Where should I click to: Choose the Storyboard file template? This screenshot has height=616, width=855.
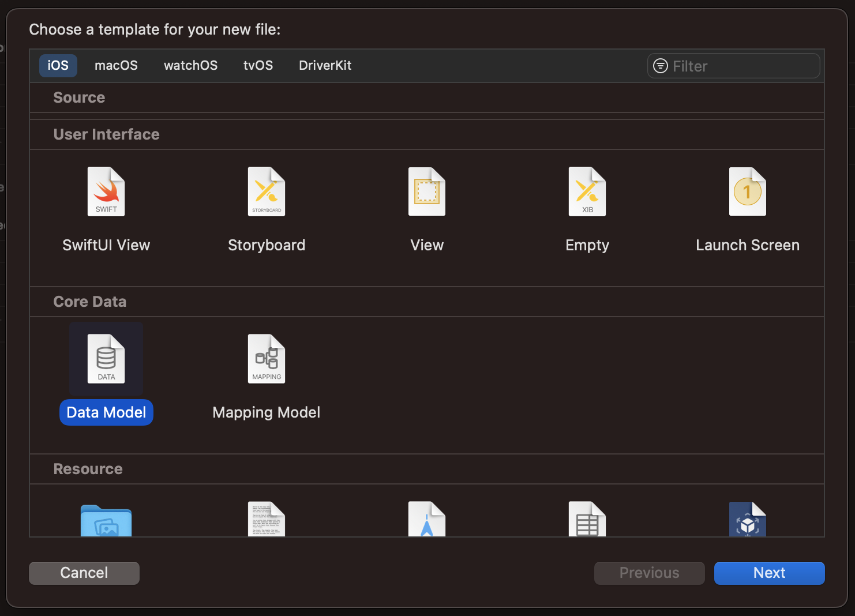click(x=267, y=191)
